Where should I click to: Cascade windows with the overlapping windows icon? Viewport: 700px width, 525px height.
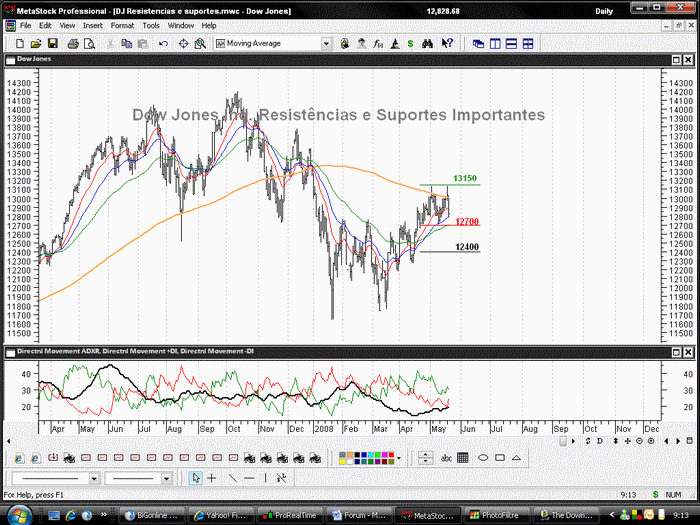(x=479, y=44)
